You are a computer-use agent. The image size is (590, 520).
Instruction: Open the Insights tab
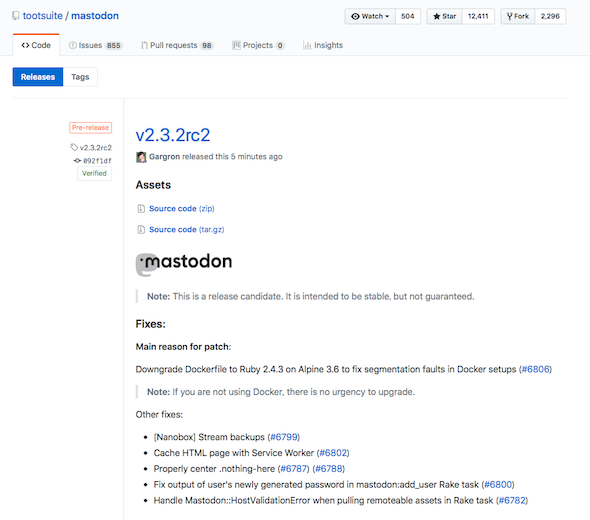pos(323,45)
